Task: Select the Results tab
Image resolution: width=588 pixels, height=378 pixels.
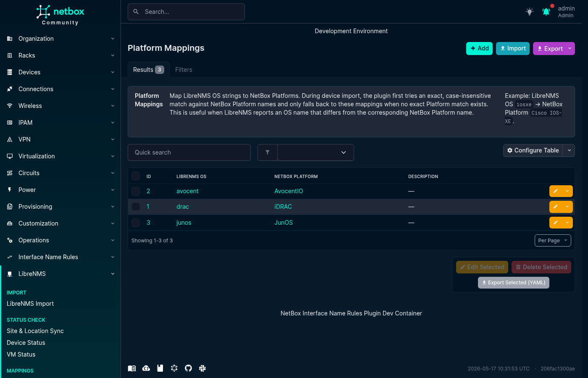Action: click(x=148, y=70)
